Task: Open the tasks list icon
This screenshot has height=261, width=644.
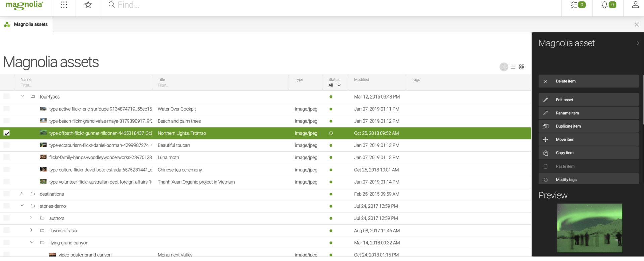Action: pyautogui.click(x=577, y=5)
